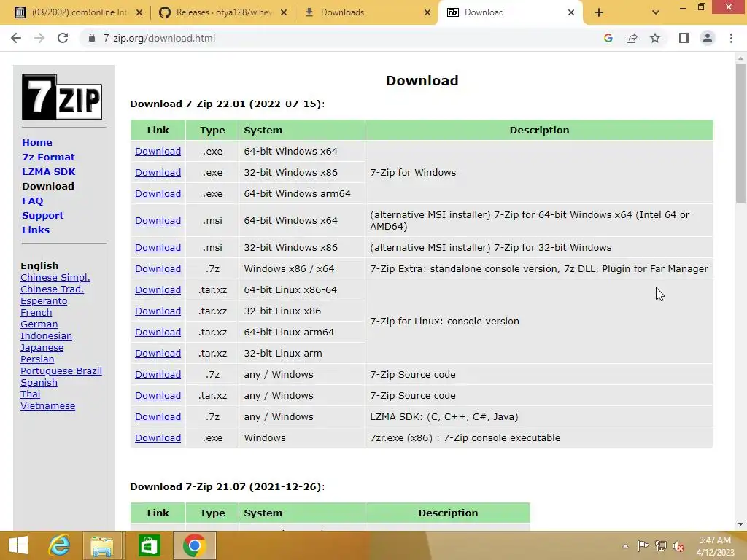Viewport: 747px width, 560px height.
Task: Switch to Releases otya128/winevdm tab
Action: pyautogui.click(x=223, y=12)
